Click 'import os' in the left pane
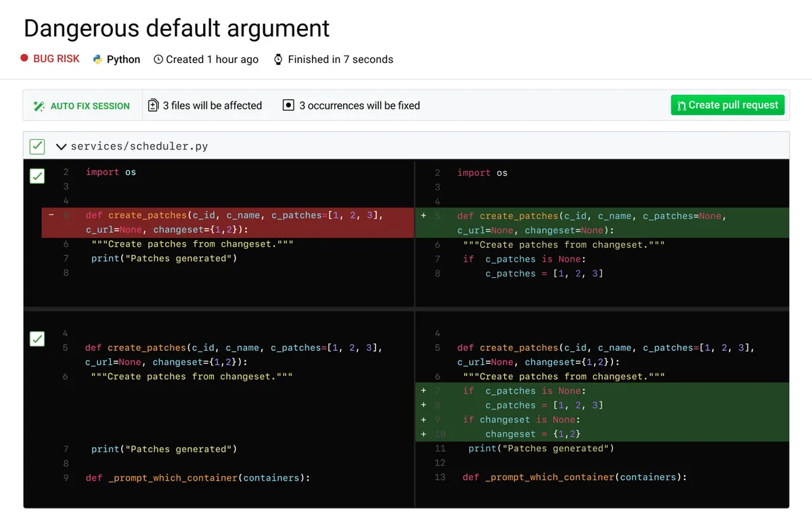Screen dimensions: 812x528 (111, 172)
